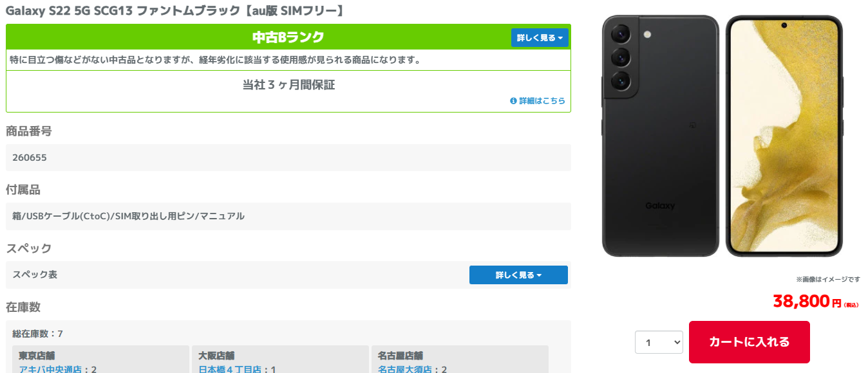The width and height of the screenshot is (868, 373).
Task: Click the Galaxy S22 front screen image
Action: pos(784,136)
